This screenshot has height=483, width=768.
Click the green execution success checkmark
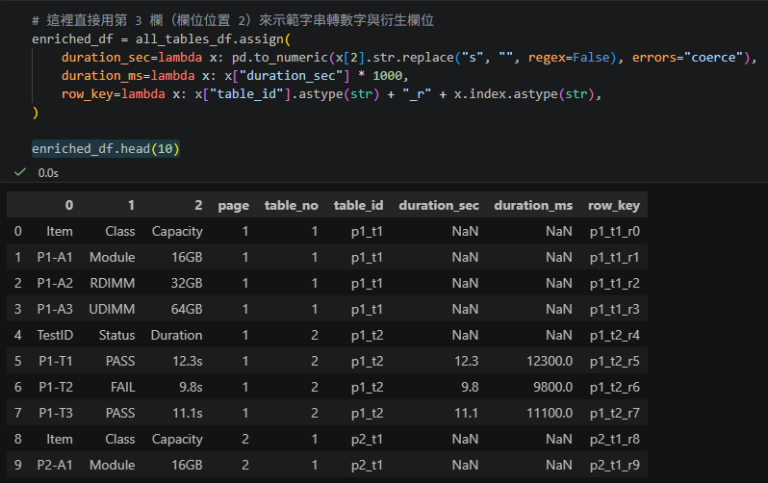click(x=20, y=172)
